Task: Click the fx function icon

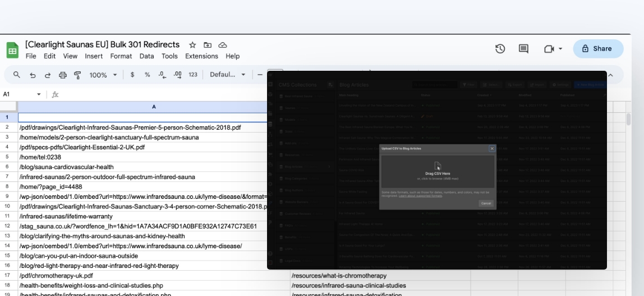Action: [x=55, y=94]
